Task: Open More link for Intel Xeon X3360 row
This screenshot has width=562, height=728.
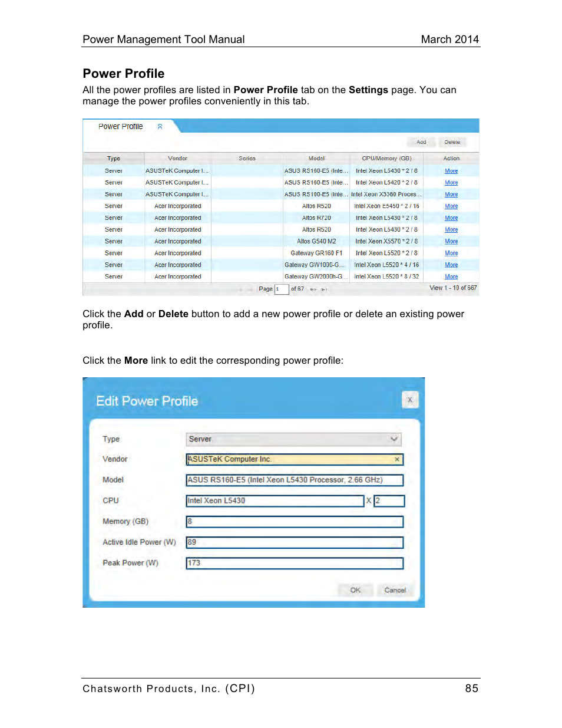Action: click(x=451, y=195)
